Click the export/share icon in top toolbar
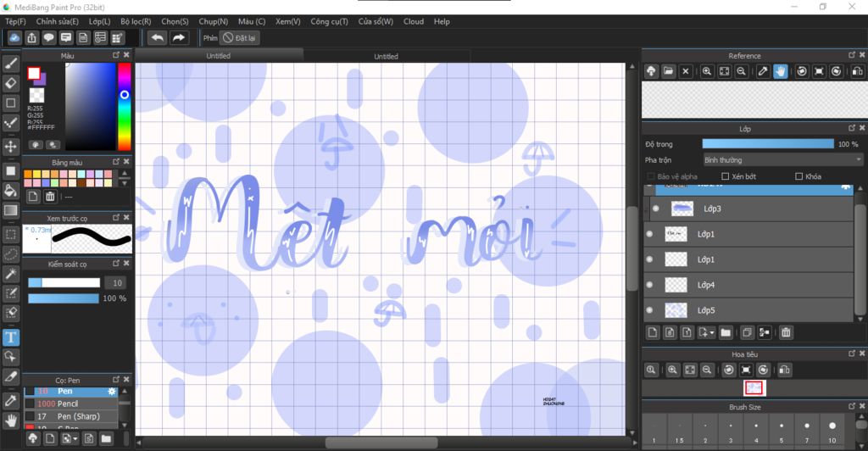The width and height of the screenshot is (868, 451). [x=31, y=37]
